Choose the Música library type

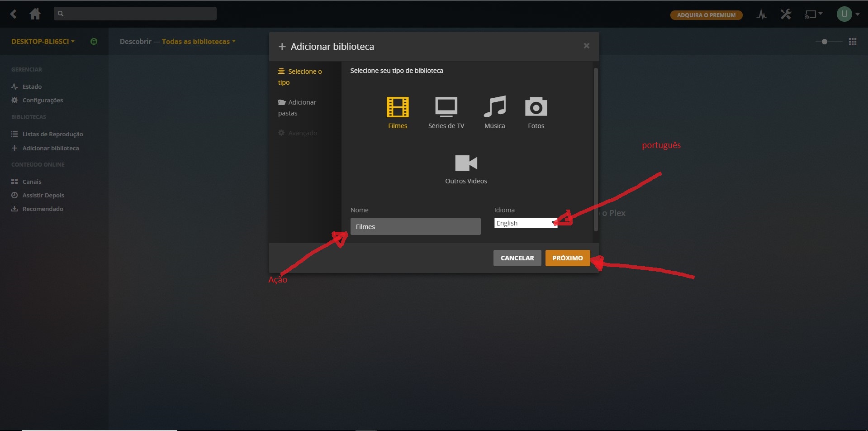point(494,113)
